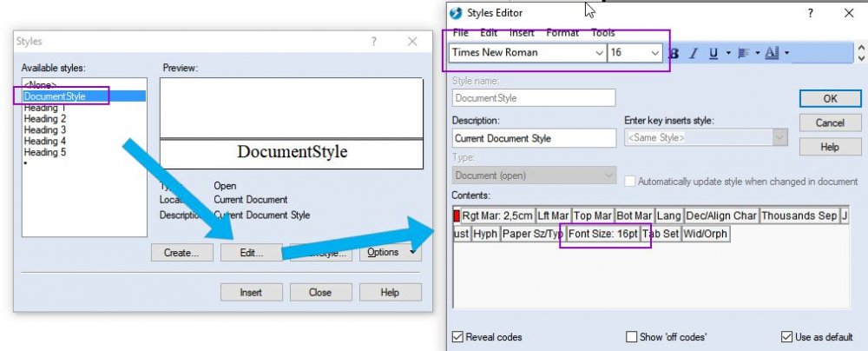
Task: Open the Insert menu in Styles Editor
Action: (522, 33)
